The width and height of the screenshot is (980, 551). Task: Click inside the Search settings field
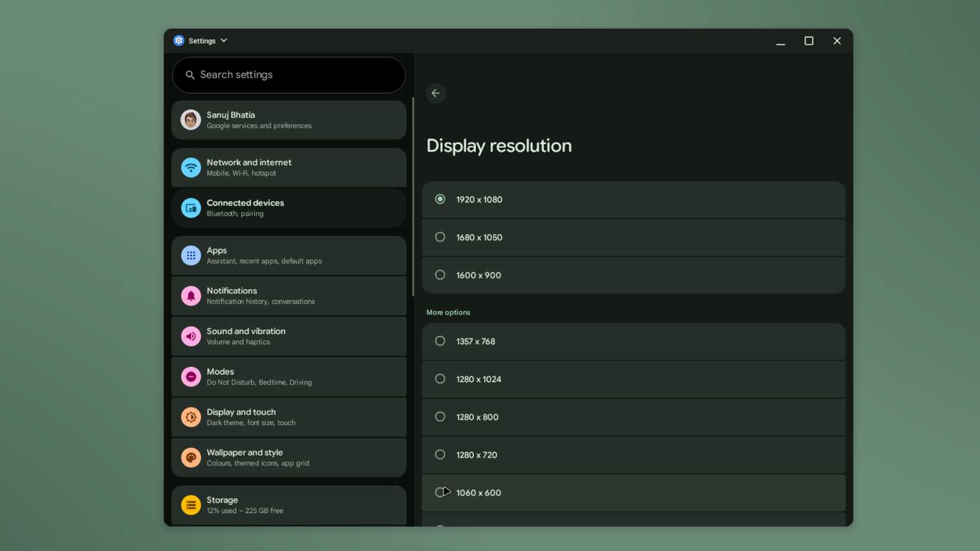pyautogui.click(x=289, y=75)
